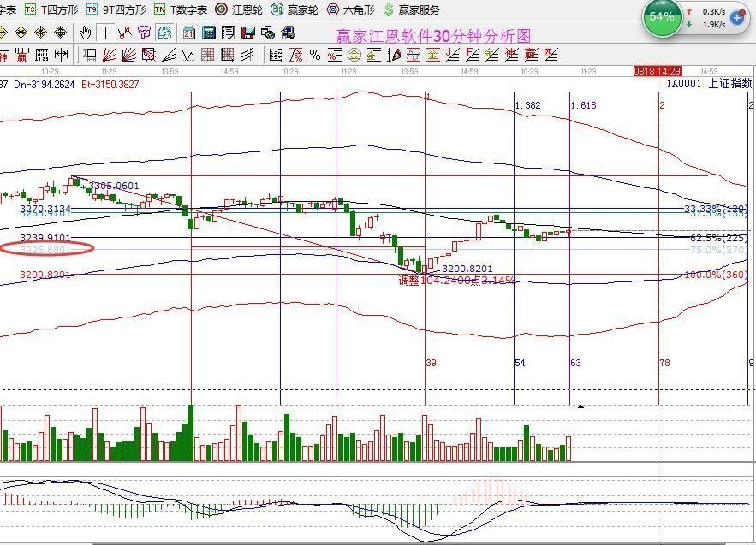The height and width of the screenshot is (545, 756).
Task: Select the black angle lines tool
Action: point(169,55)
